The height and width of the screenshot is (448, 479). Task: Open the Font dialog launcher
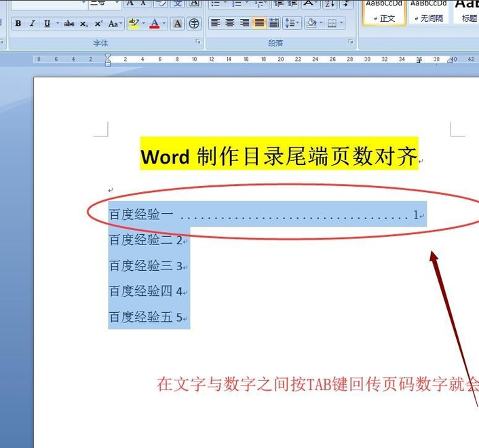click(198, 41)
